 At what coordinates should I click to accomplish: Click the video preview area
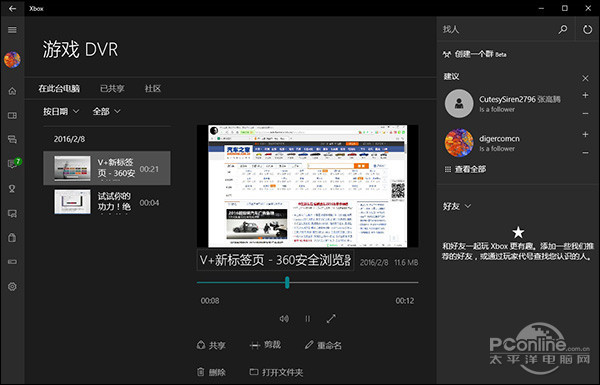click(x=308, y=186)
